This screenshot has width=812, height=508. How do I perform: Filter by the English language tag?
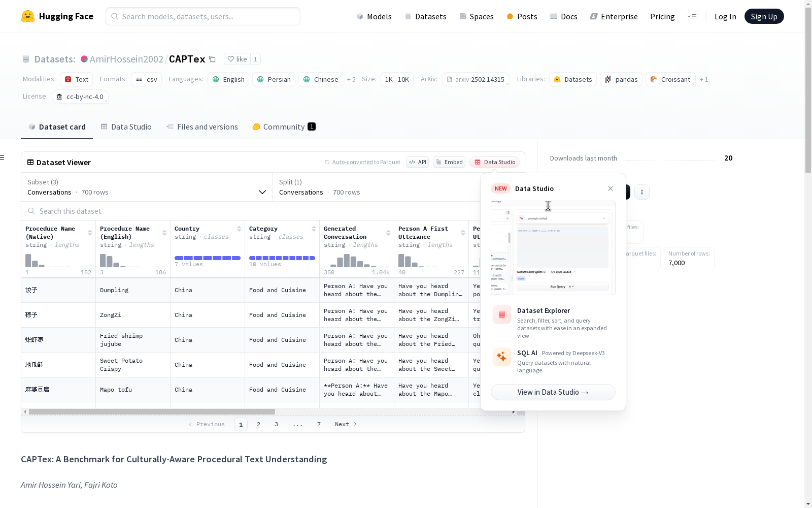pyautogui.click(x=228, y=79)
